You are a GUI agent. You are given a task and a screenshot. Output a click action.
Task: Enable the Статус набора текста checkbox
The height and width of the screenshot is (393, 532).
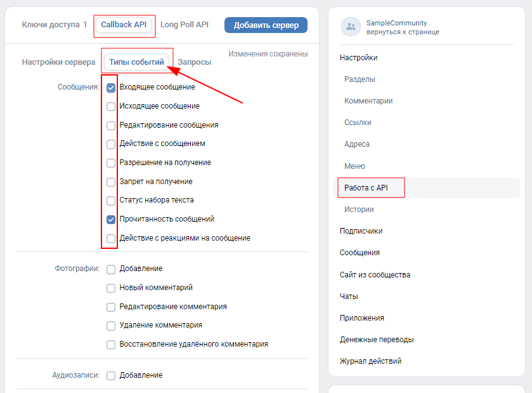click(x=111, y=201)
